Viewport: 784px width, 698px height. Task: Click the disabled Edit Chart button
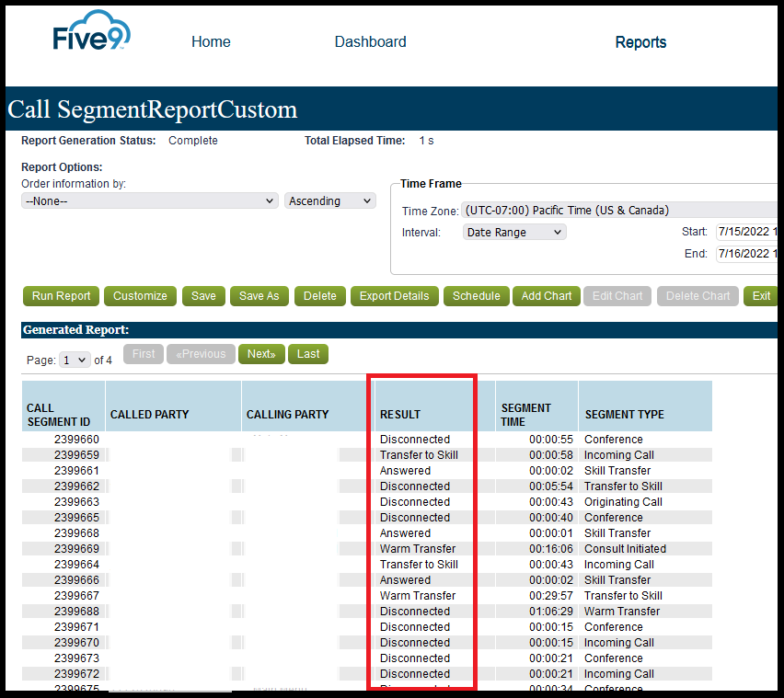click(617, 296)
